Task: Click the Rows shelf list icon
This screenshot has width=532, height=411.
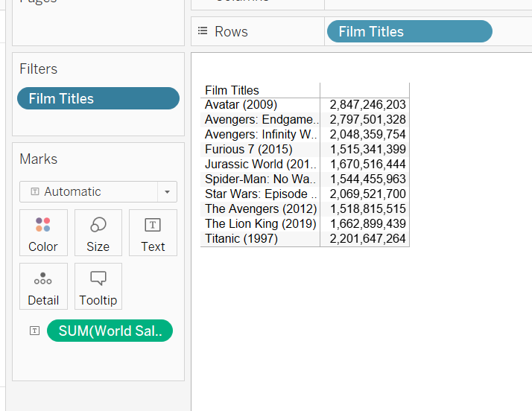Action: click(x=203, y=31)
